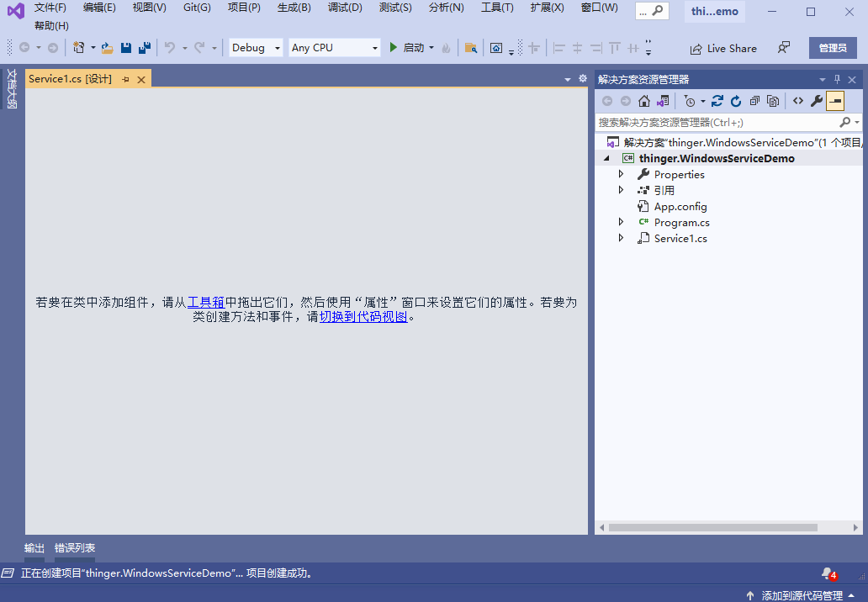
Task: Select the View Code icon in Solution Explorer
Action: coord(798,101)
